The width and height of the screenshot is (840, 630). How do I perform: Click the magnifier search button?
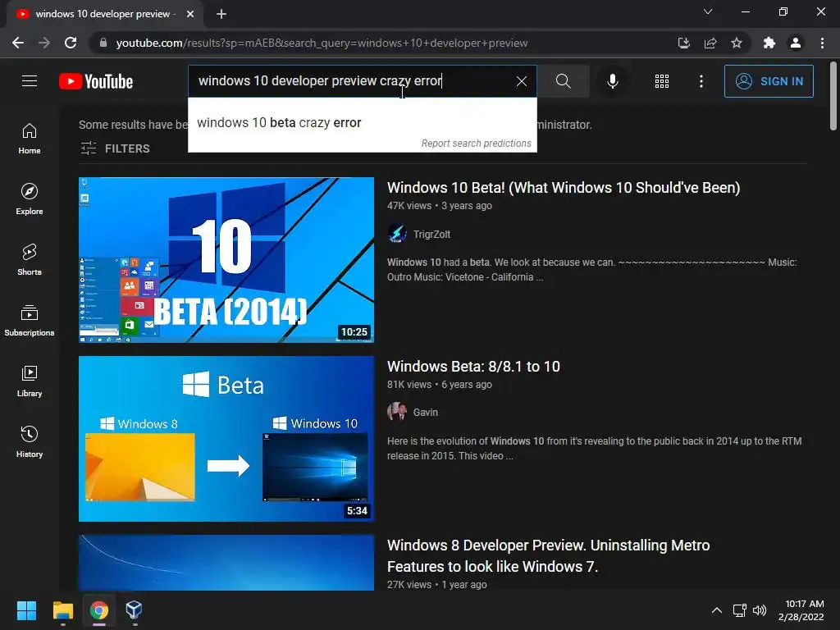[x=563, y=81]
